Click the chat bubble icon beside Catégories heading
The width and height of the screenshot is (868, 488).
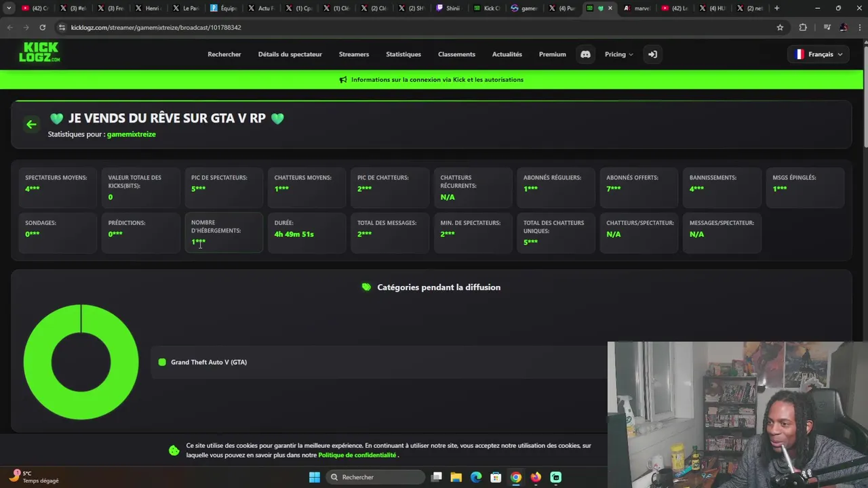click(x=366, y=287)
